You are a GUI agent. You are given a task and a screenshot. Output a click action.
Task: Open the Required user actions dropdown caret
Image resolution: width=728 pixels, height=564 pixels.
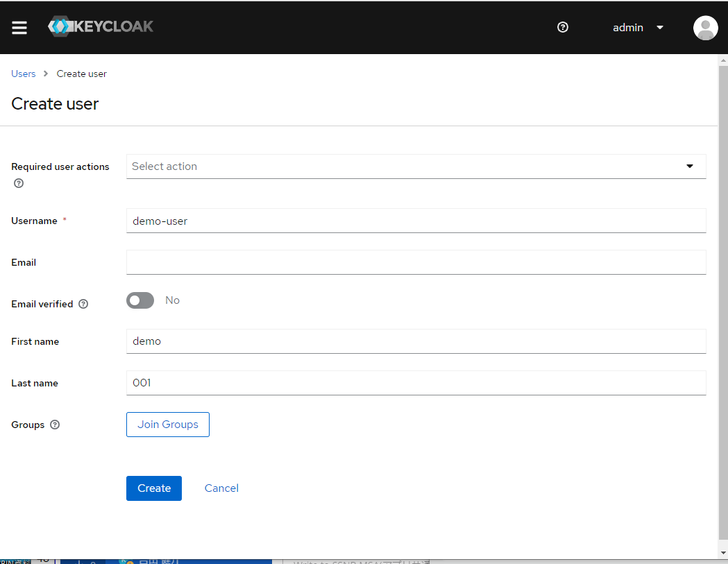pos(690,166)
